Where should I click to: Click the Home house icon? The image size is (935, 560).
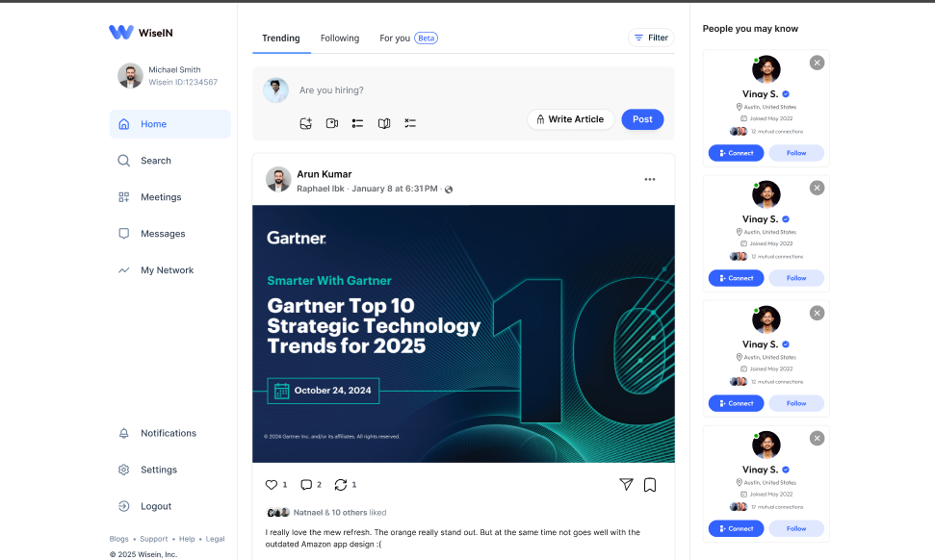point(123,124)
